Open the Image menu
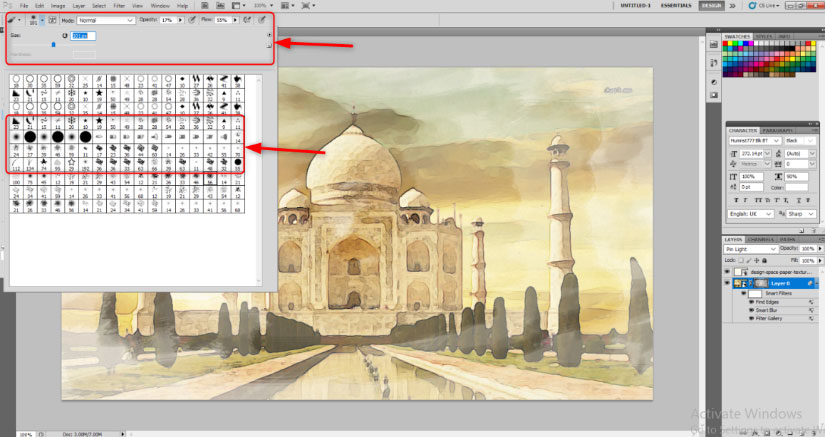This screenshot has height=437, width=825. pos(58,6)
